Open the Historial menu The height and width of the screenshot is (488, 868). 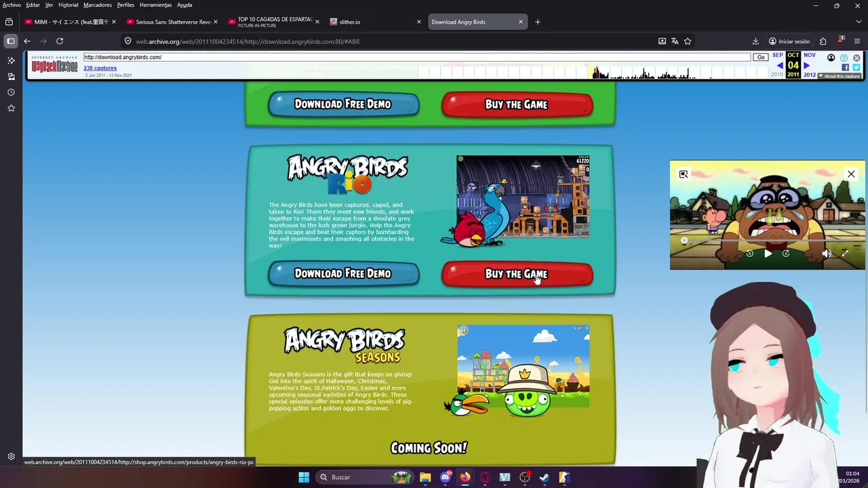[x=68, y=5]
